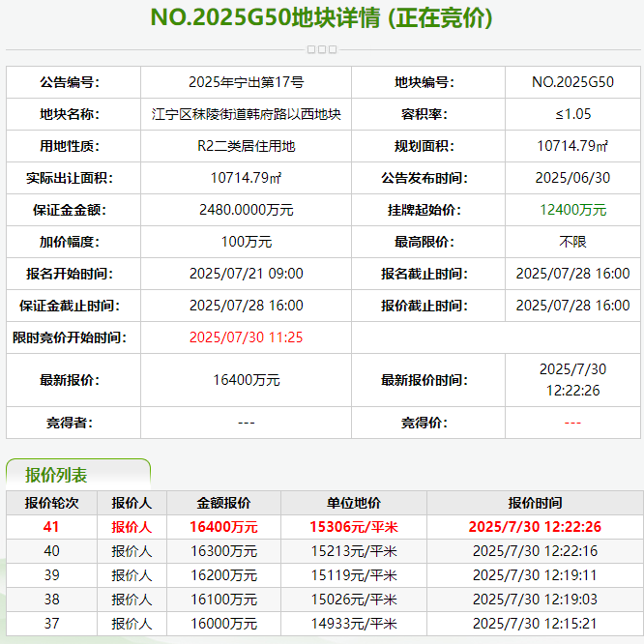The width and height of the screenshot is (644, 644).
Task: Select the 2025年宁出第17号 announcement number
Action: pyautogui.click(x=246, y=82)
